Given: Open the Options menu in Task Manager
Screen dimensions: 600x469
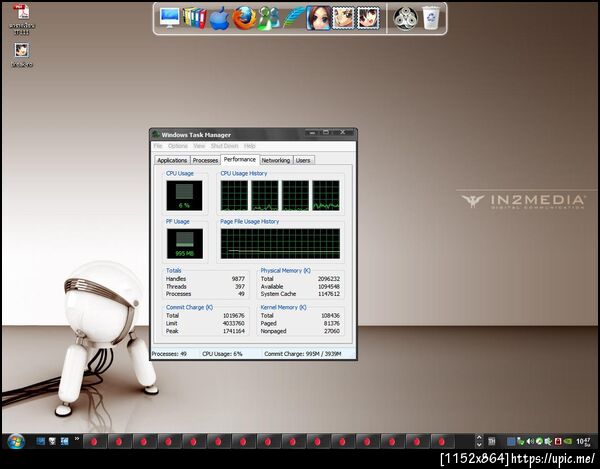Looking at the screenshot, I should click(178, 146).
